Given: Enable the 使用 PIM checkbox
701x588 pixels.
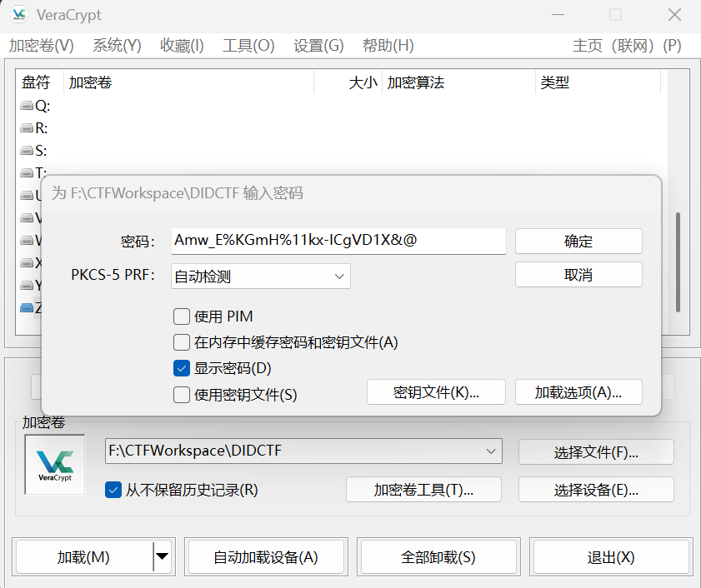Looking at the screenshot, I should [x=182, y=316].
